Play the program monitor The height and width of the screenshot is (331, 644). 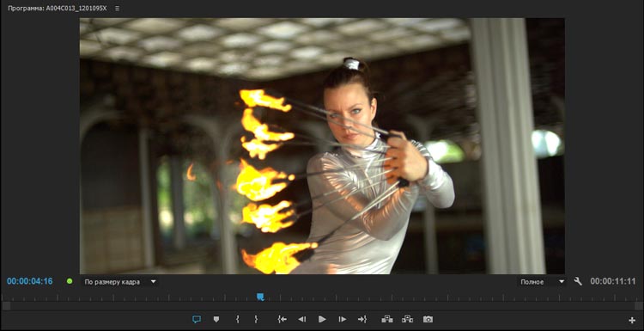coord(322,319)
